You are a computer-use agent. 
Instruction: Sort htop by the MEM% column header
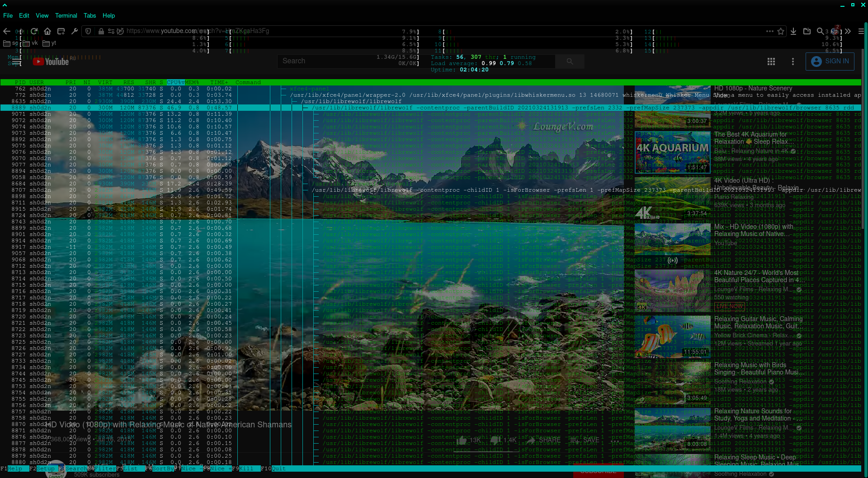click(x=192, y=82)
